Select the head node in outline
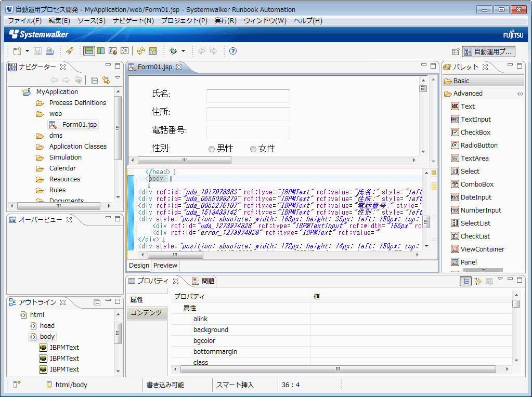Image resolution: width=532 pixels, height=397 pixels. point(43,325)
